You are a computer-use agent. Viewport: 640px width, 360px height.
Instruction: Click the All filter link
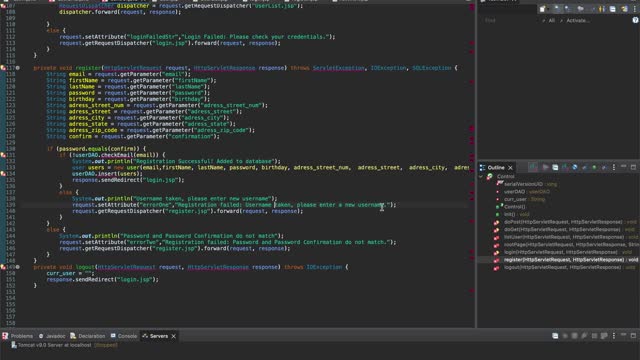tap(551, 20)
